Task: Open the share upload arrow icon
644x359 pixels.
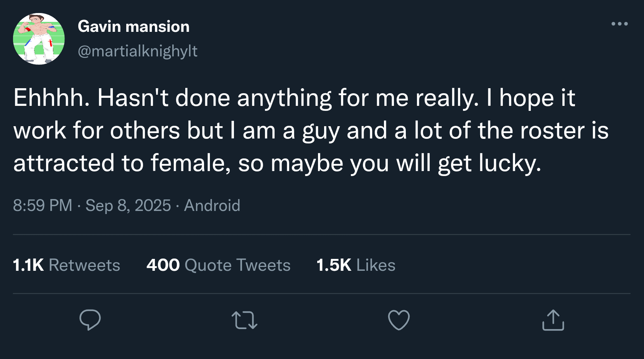Action: pos(553,320)
